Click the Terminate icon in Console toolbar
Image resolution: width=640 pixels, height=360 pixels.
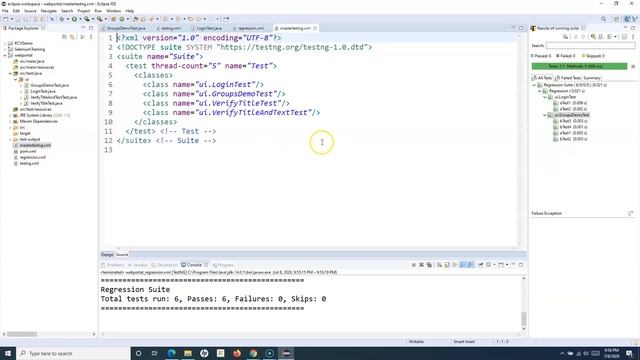pyautogui.click(x=413, y=265)
